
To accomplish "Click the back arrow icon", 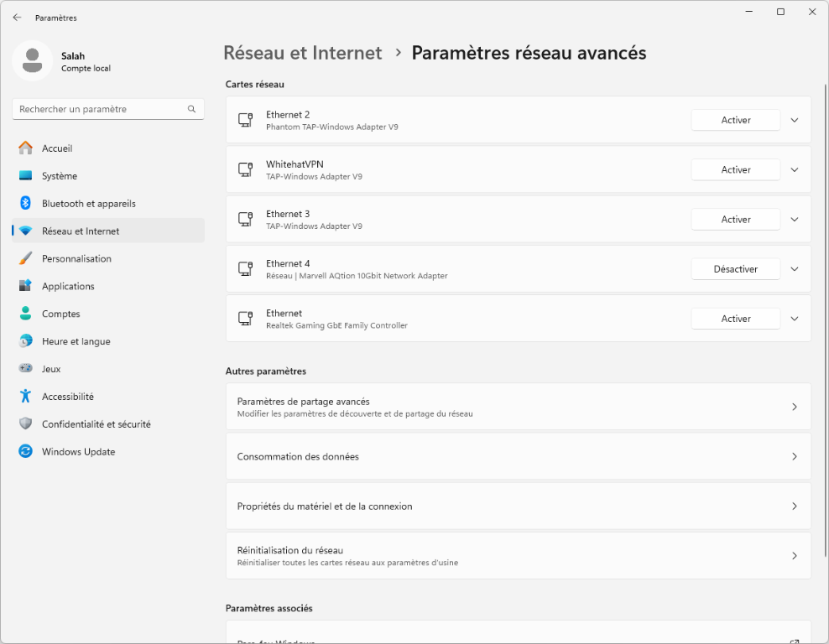I will [17, 18].
